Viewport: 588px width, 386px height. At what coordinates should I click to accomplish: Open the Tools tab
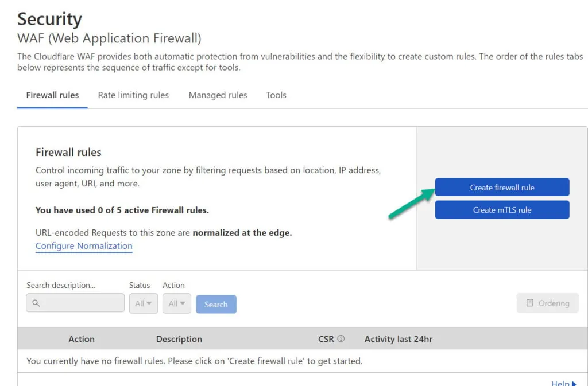[x=276, y=95]
